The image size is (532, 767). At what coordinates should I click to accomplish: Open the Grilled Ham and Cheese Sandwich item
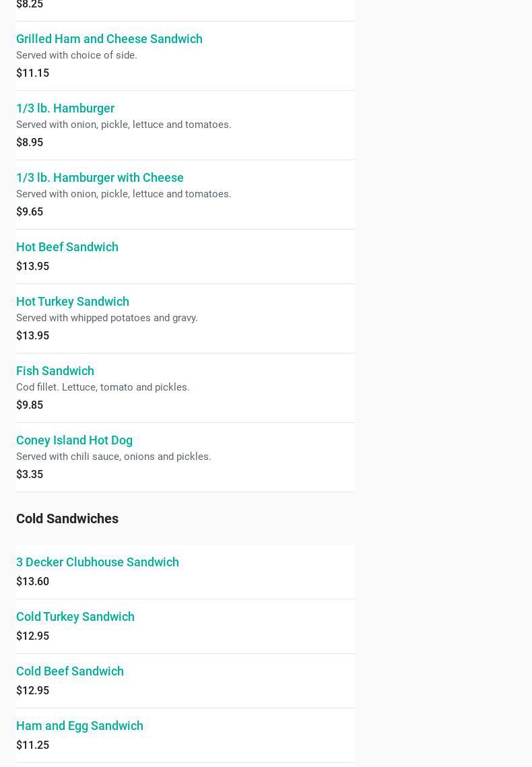[109, 39]
